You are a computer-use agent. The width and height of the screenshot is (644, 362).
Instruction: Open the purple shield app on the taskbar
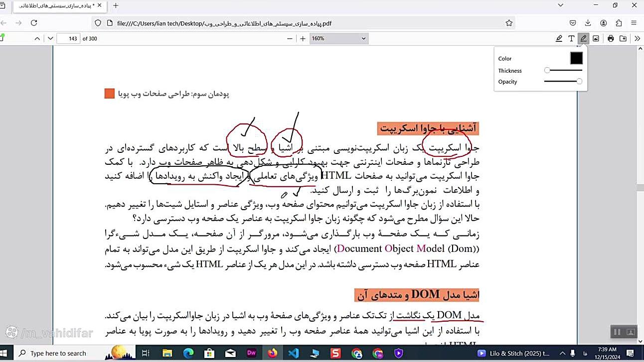coord(398,354)
